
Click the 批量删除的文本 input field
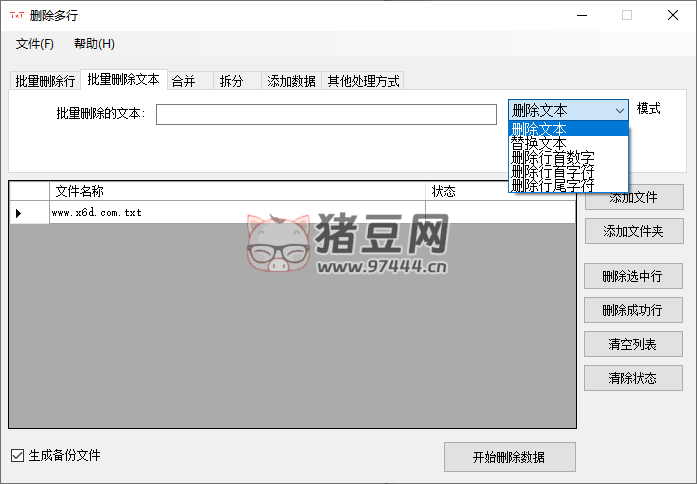pyautogui.click(x=326, y=114)
